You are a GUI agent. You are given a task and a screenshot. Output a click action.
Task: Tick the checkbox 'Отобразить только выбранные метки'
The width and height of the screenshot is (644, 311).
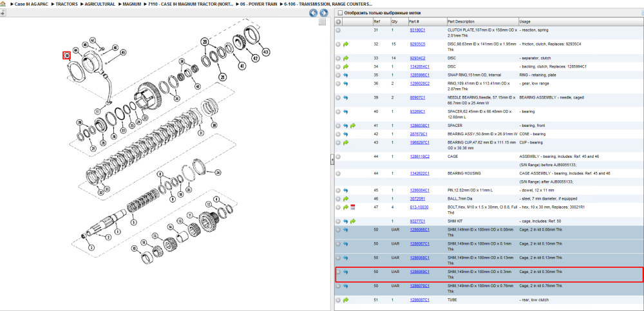point(339,13)
